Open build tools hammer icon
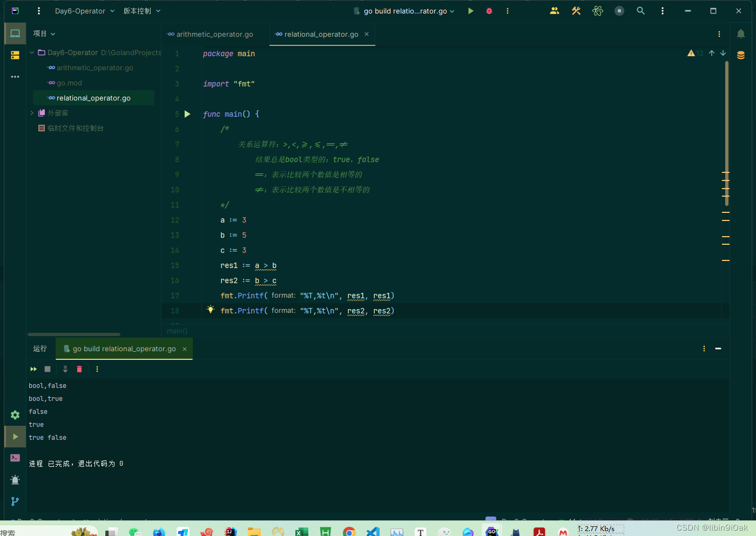756x536 pixels. tap(576, 11)
